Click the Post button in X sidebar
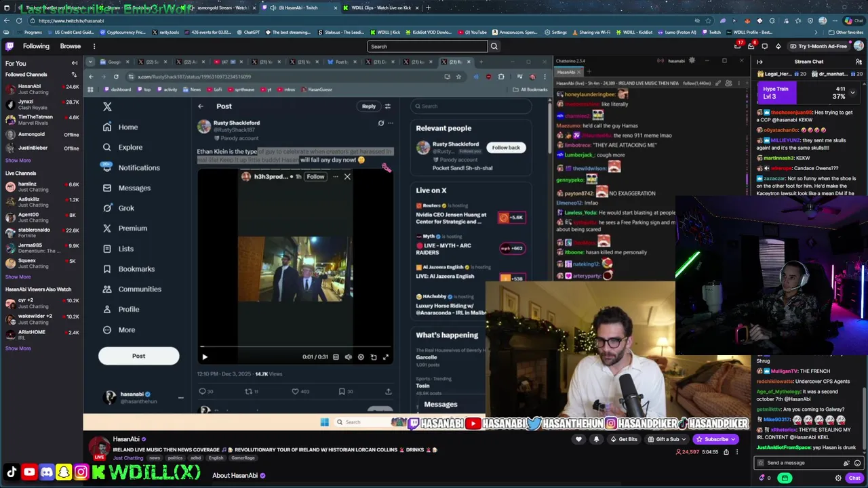 [138, 356]
